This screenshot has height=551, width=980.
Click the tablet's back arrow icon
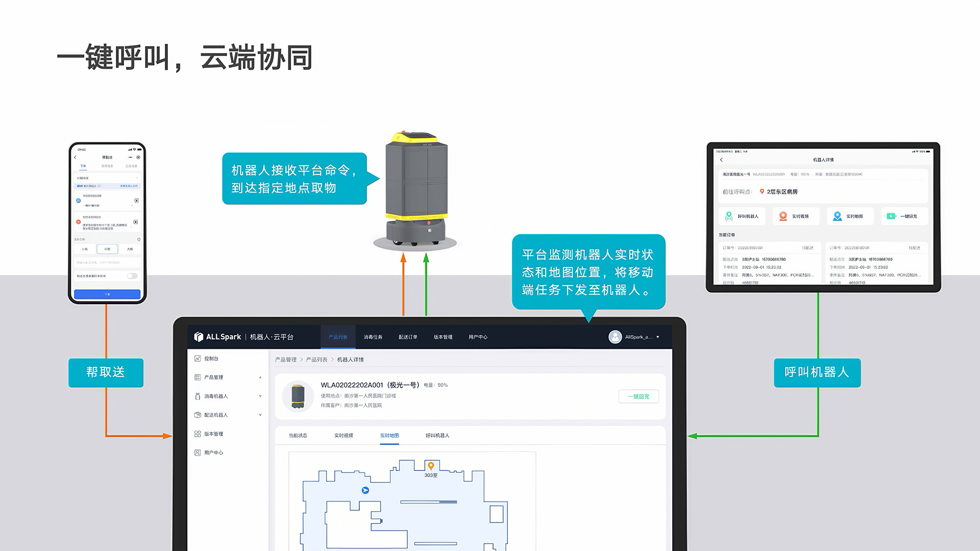[721, 160]
